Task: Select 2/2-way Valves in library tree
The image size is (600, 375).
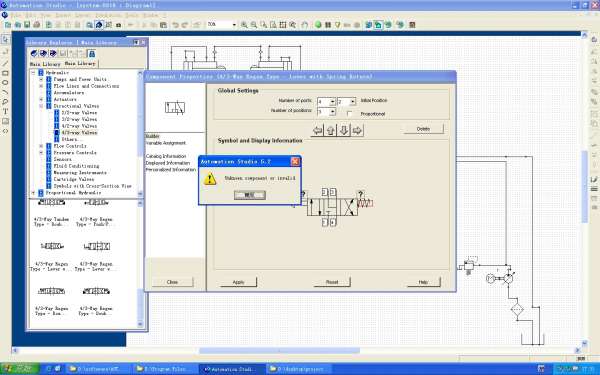Action: 79,113
